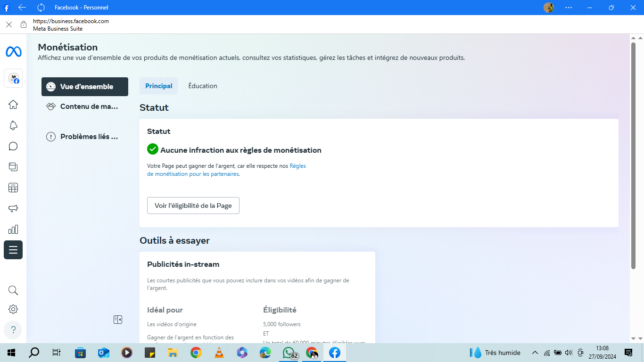Click the back arrow in title bar

click(22, 7)
